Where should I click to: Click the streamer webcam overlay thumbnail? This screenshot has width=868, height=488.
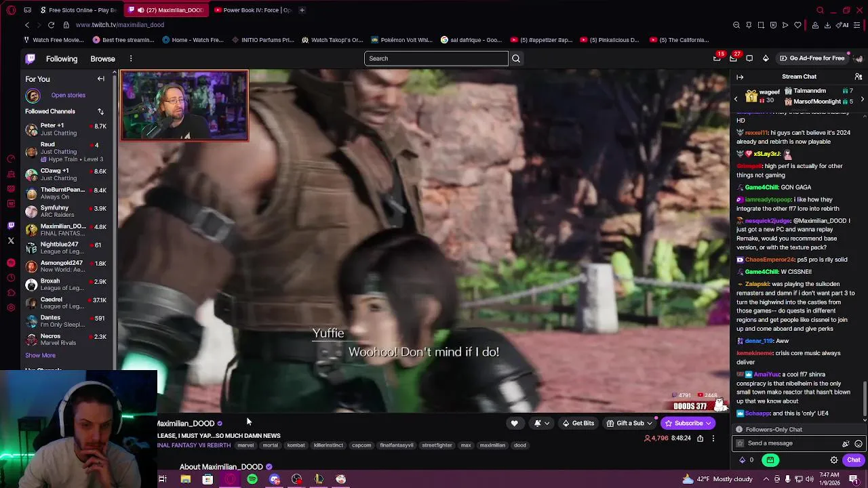click(184, 106)
